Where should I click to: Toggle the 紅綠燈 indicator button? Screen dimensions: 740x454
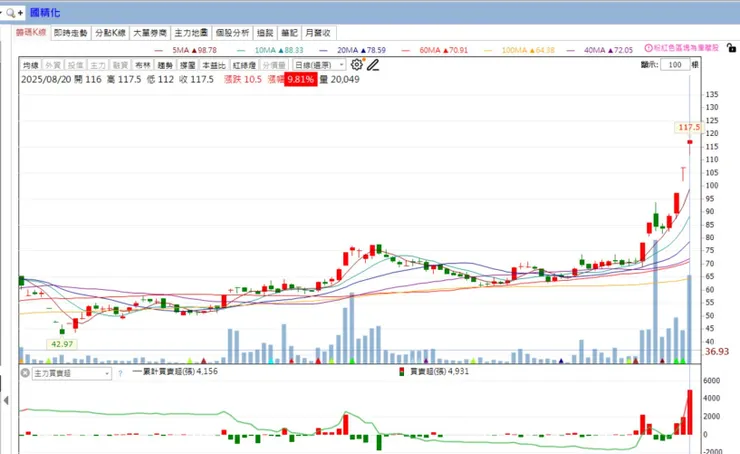pyautogui.click(x=244, y=65)
